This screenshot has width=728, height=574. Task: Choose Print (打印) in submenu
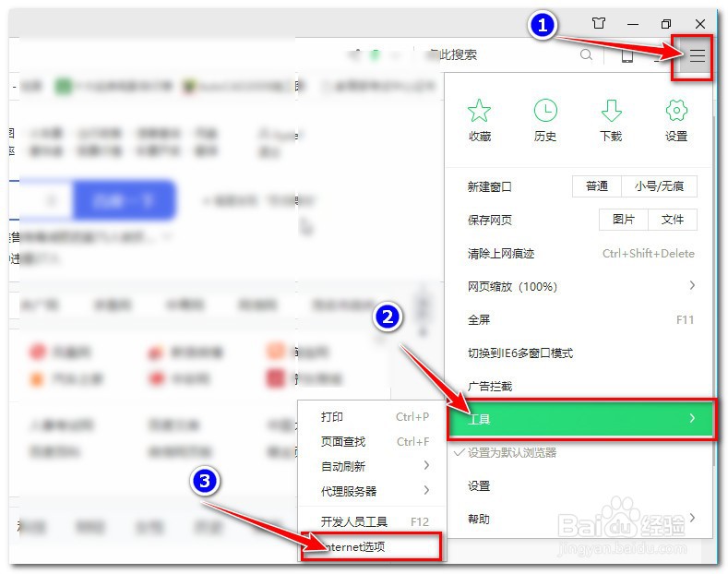[372, 416]
